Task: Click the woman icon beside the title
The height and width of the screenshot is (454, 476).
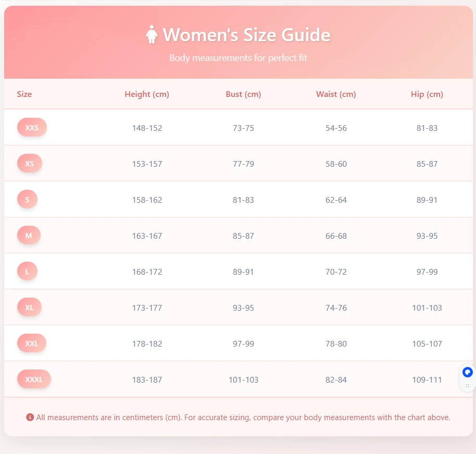Action: pos(152,35)
